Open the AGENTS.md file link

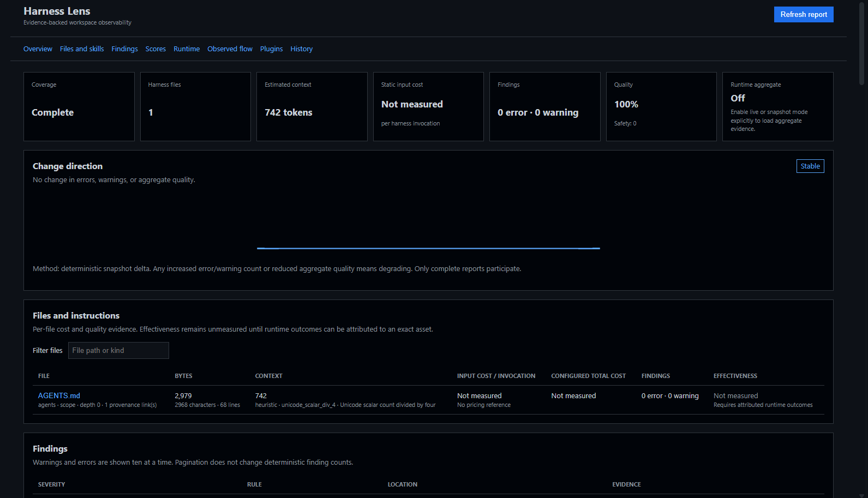tap(59, 395)
